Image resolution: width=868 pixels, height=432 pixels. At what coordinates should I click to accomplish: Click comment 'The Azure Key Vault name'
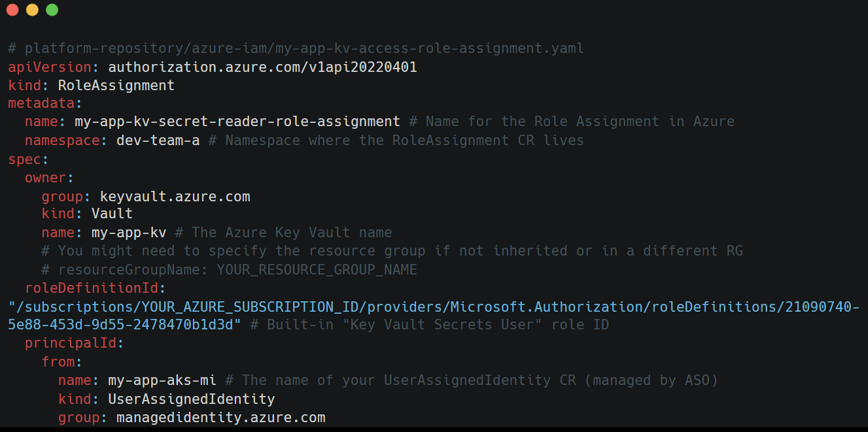click(283, 233)
